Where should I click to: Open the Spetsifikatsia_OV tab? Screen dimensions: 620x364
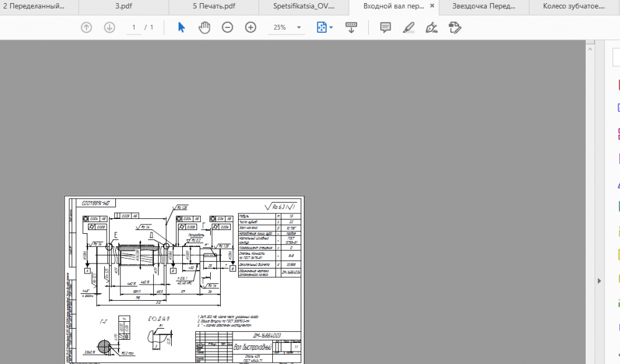point(304,7)
